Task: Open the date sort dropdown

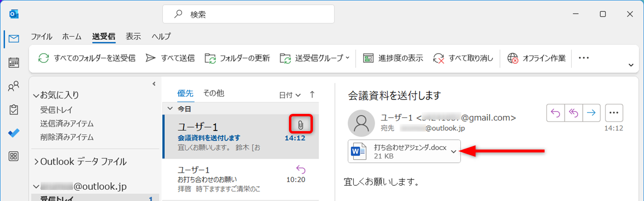Action: pos(290,95)
